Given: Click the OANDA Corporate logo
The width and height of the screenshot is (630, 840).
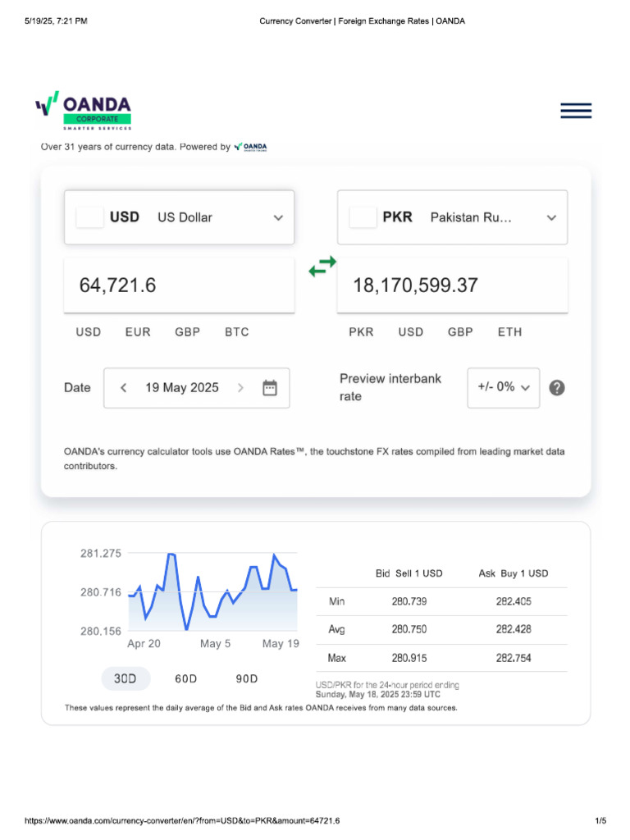Looking at the screenshot, I should pos(84,112).
